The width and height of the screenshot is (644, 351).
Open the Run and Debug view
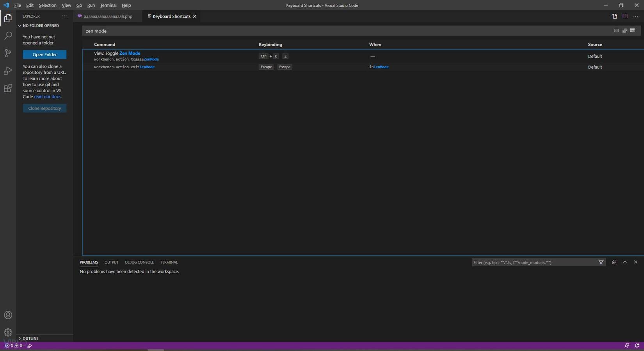point(8,71)
